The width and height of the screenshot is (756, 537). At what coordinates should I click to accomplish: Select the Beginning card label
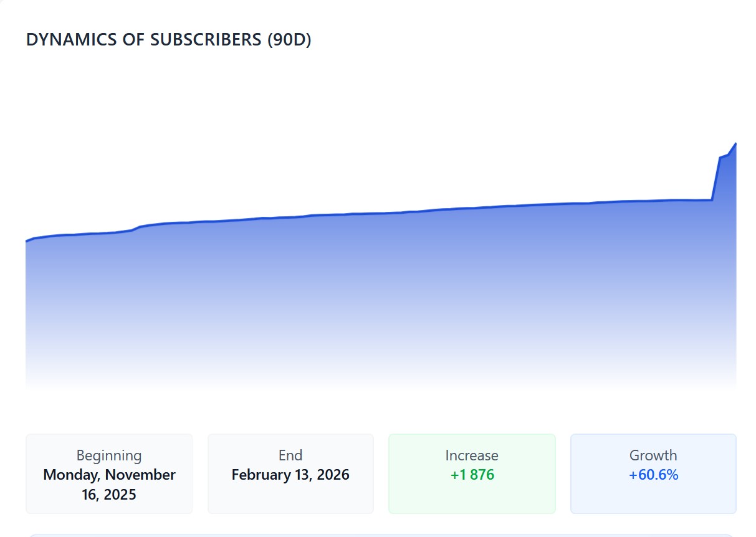pos(109,455)
